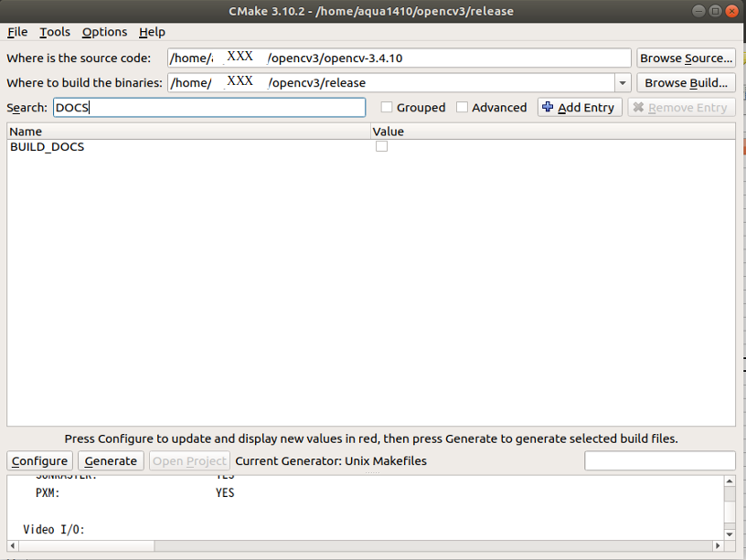Close the CMake window

[x=731, y=11]
